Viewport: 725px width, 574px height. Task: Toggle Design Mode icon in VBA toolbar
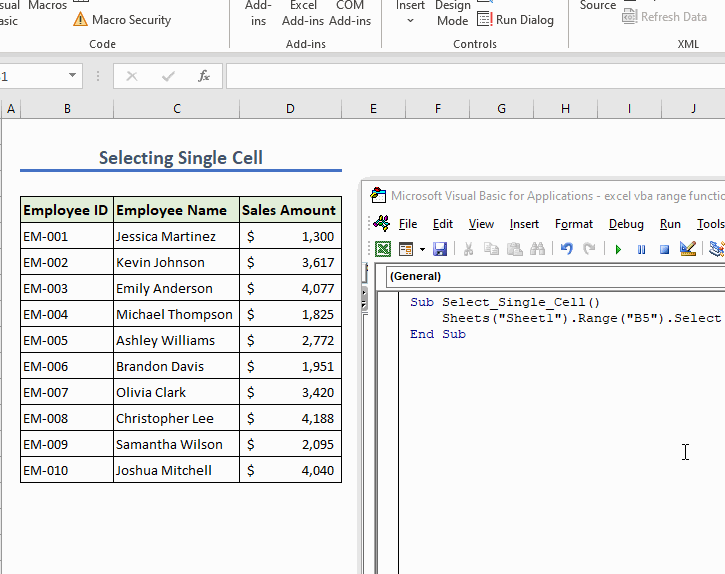[x=687, y=249]
